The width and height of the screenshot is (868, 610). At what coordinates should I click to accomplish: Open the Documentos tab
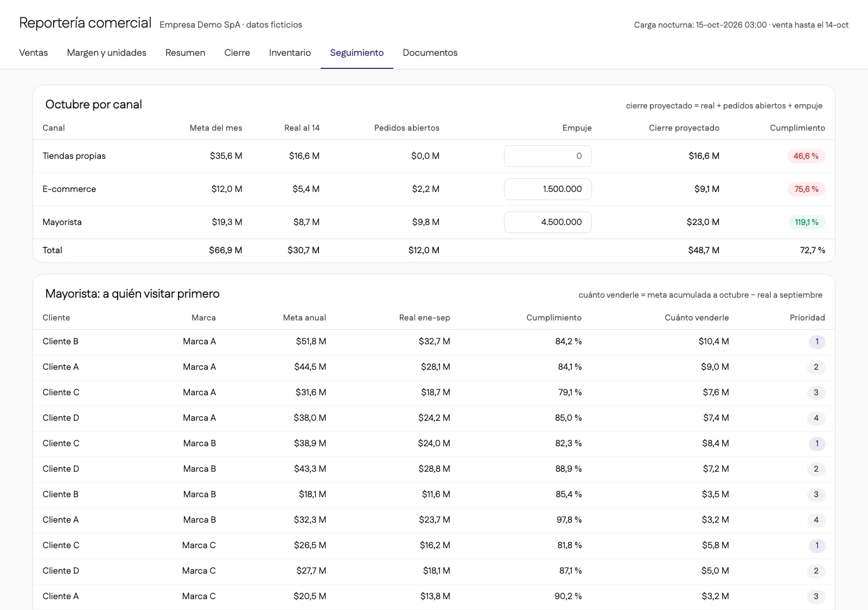pos(430,53)
